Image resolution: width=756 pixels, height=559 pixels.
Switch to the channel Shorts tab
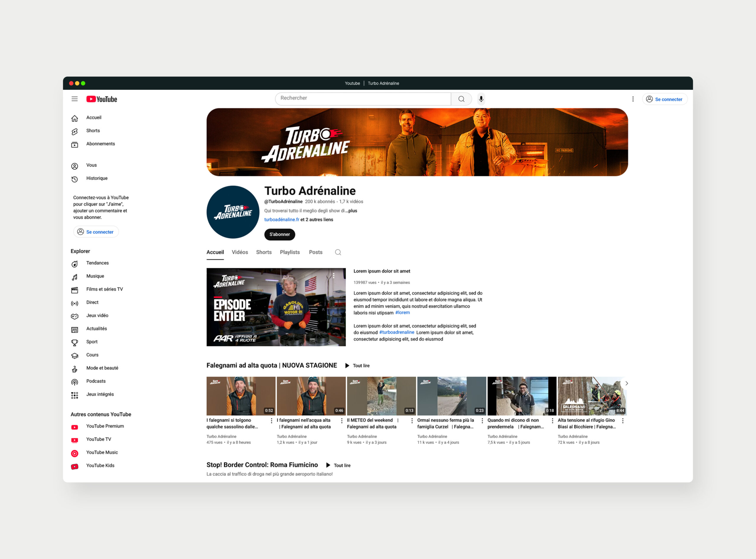[x=264, y=252]
